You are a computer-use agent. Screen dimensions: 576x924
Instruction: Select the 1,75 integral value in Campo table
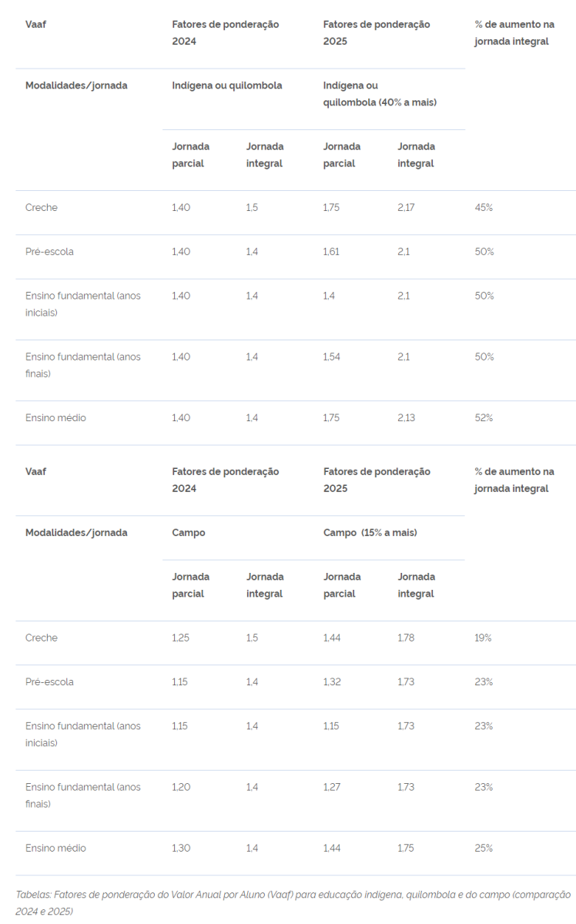406,849
